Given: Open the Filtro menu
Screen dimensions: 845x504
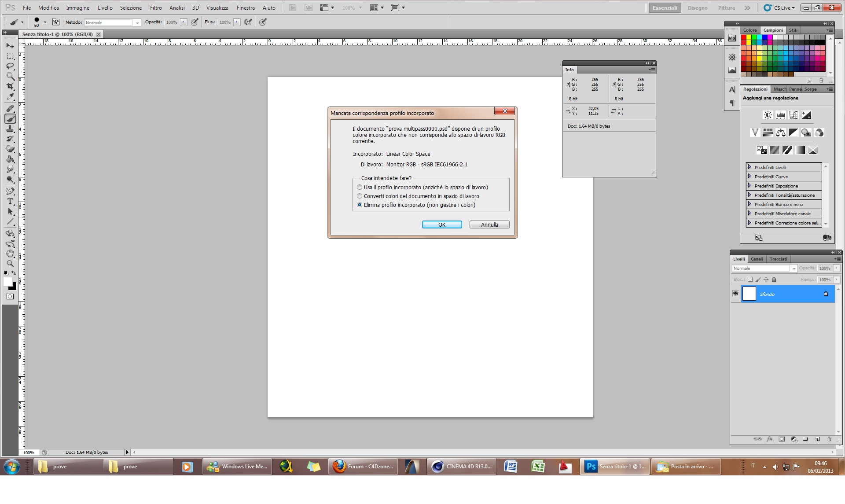Looking at the screenshot, I should (156, 8).
